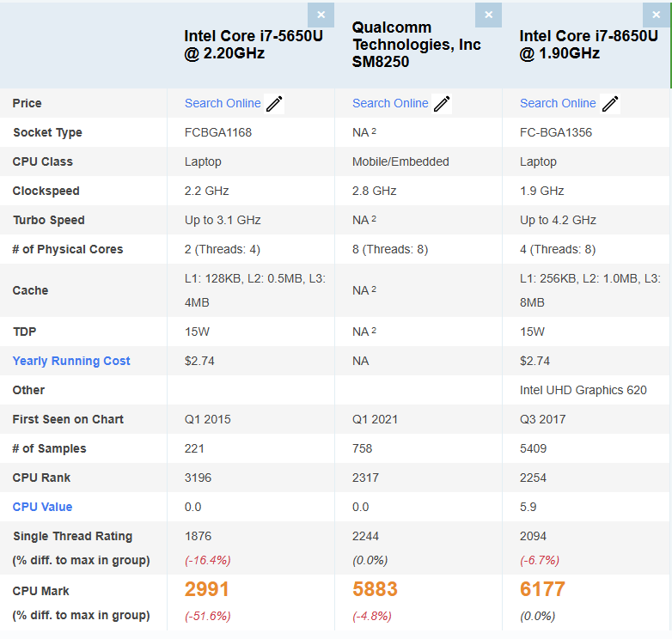This screenshot has height=639, width=672.
Task: Open Search Online link for Qualcomm SM8250
Action: [390, 103]
